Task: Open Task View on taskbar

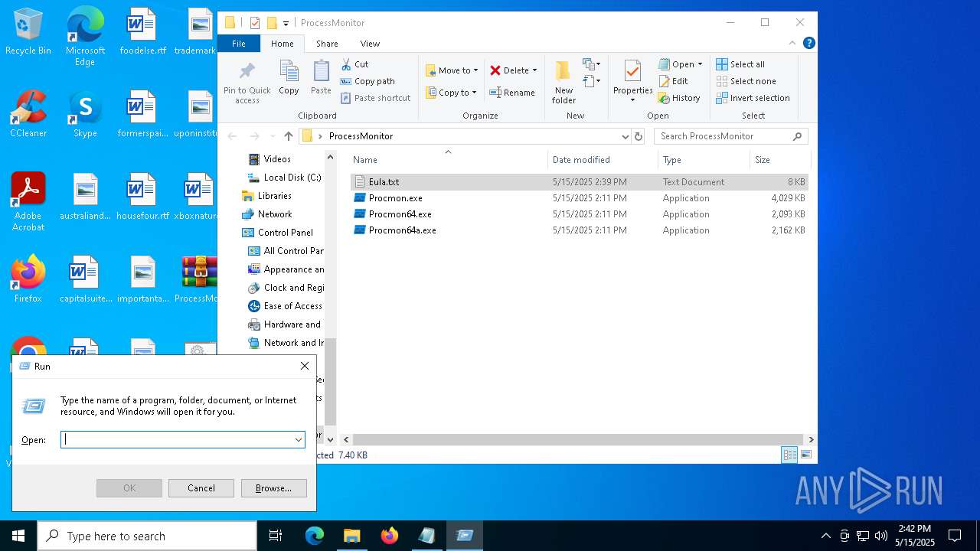Action: point(276,536)
